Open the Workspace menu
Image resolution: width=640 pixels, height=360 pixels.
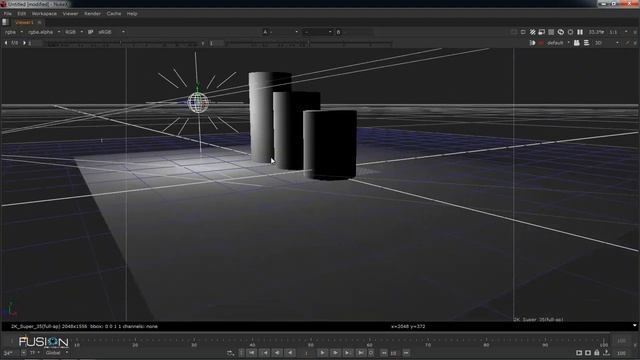click(x=44, y=13)
